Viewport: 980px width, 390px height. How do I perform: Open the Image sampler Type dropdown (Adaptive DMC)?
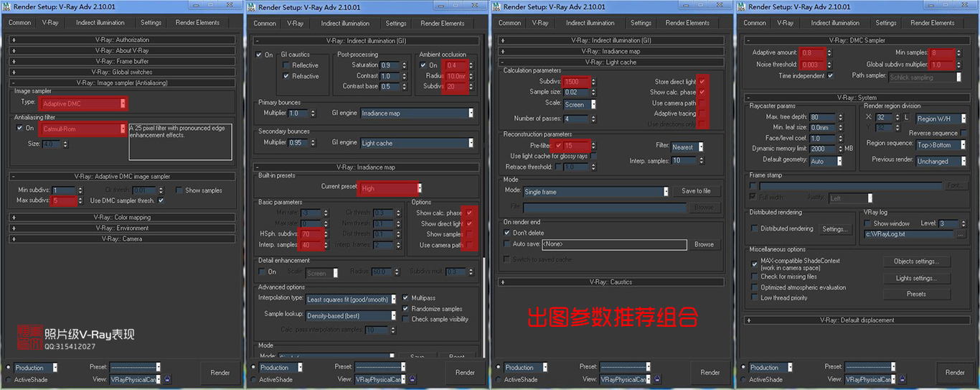click(x=83, y=103)
